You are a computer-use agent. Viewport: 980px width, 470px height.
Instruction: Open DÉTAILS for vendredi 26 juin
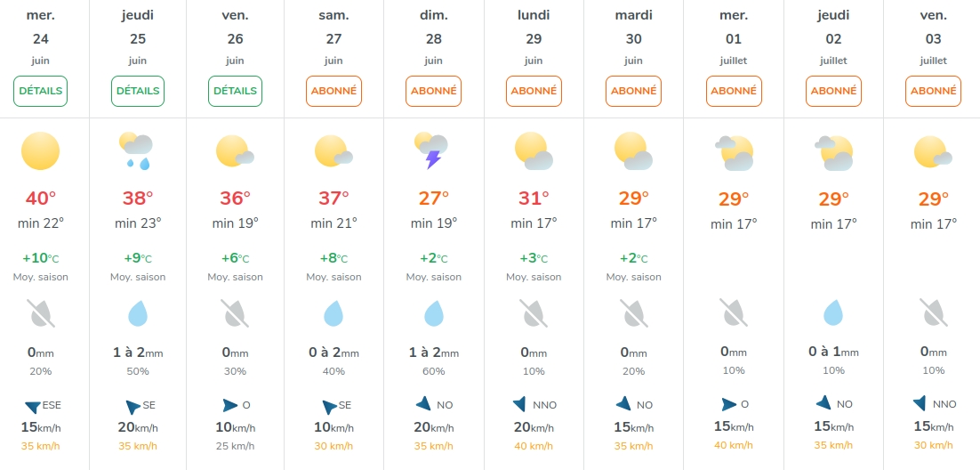235,91
